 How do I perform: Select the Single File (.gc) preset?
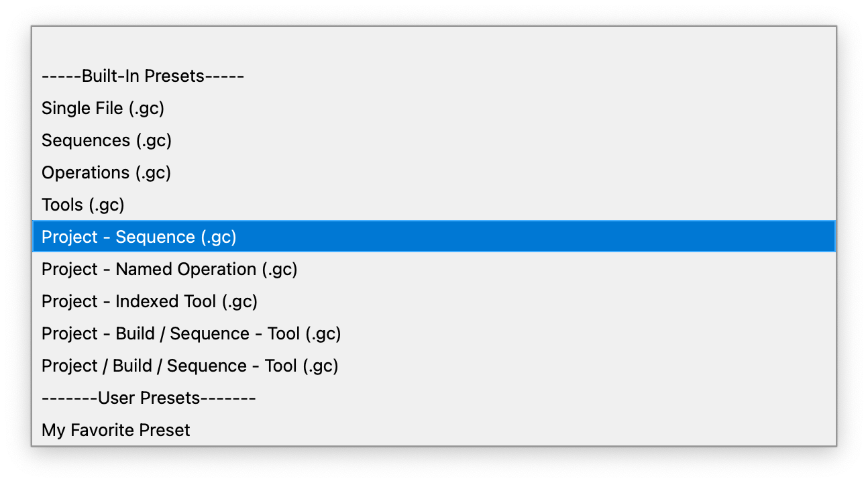click(x=103, y=108)
